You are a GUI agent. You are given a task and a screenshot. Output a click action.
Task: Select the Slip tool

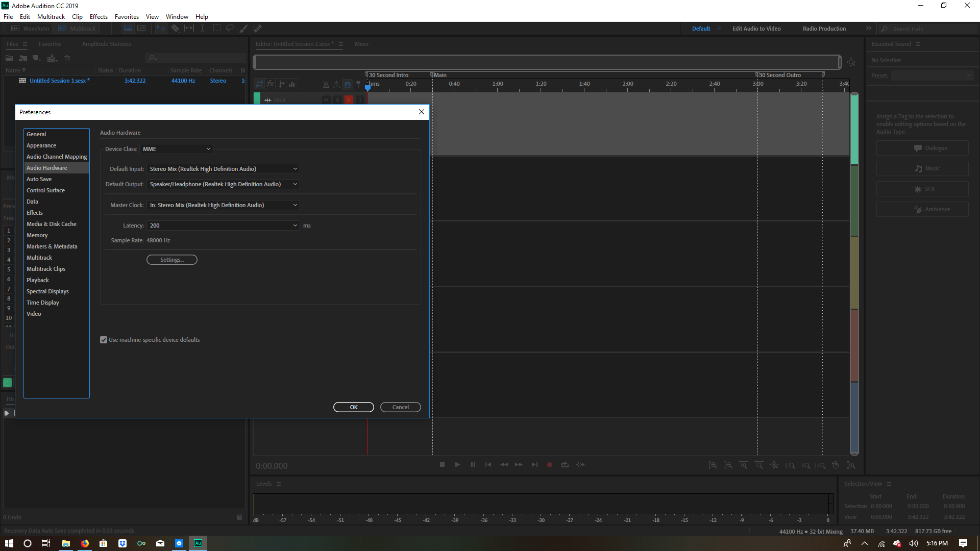click(189, 29)
